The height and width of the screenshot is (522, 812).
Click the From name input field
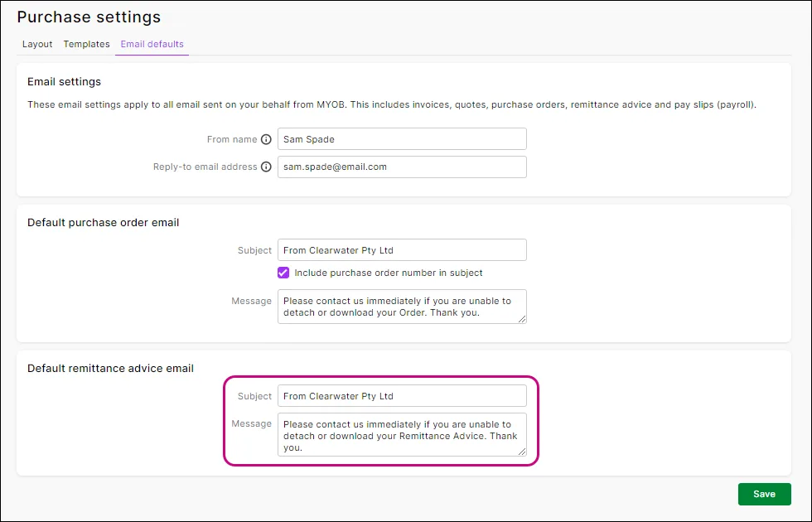tap(402, 139)
